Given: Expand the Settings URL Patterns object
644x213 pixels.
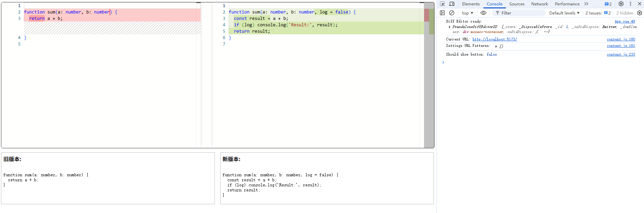Looking at the screenshot, I should 496,46.
